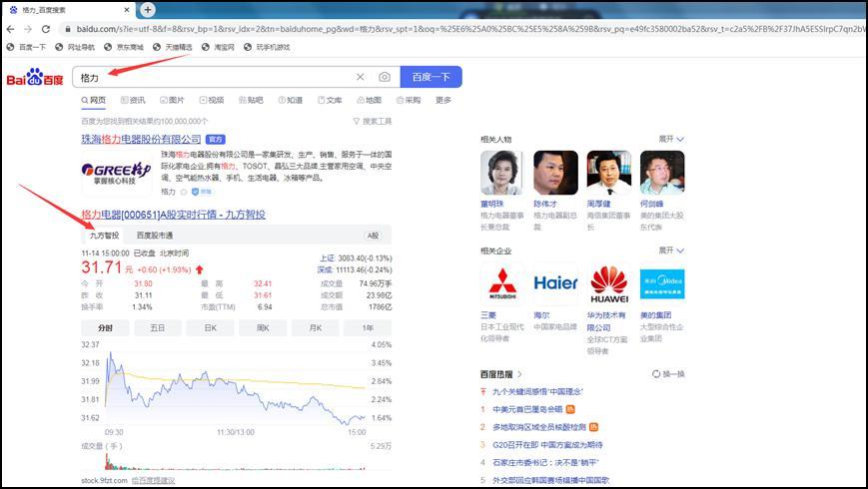Switch to the 资讯 search tab
868x489 pixels.
133,100
